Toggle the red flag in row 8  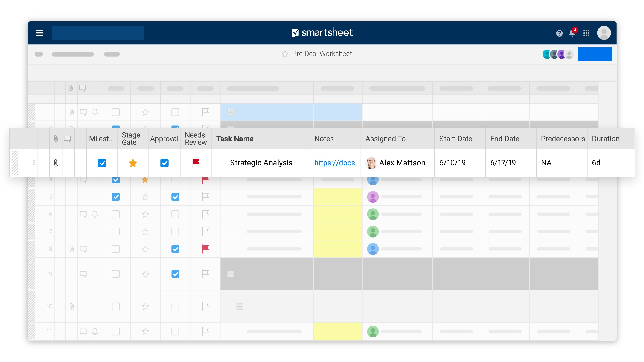(x=205, y=249)
